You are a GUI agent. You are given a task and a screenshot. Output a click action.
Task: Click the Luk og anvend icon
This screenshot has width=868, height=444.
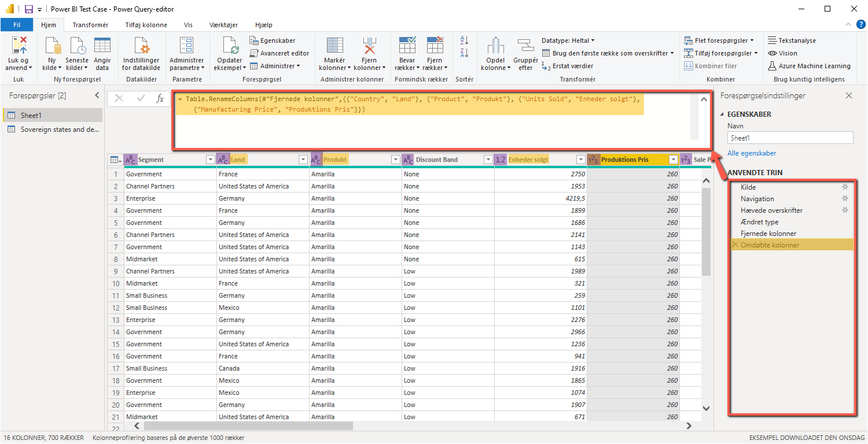(19, 46)
